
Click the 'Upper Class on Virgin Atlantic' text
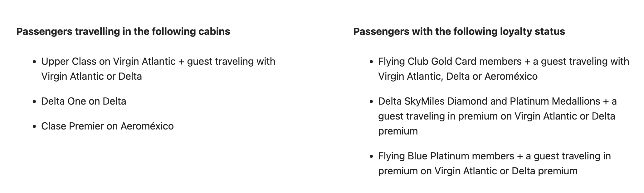(x=108, y=61)
